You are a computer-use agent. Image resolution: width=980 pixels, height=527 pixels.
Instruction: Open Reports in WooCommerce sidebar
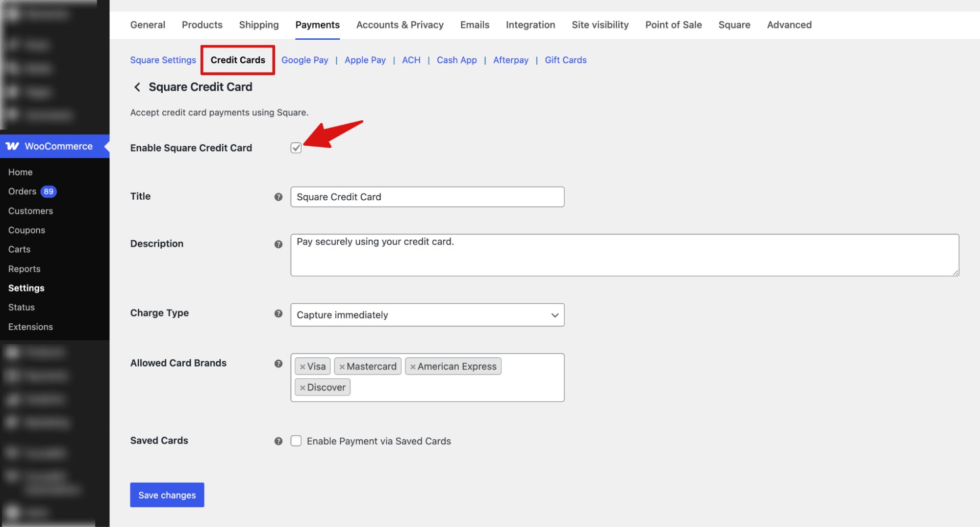click(x=24, y=269)
